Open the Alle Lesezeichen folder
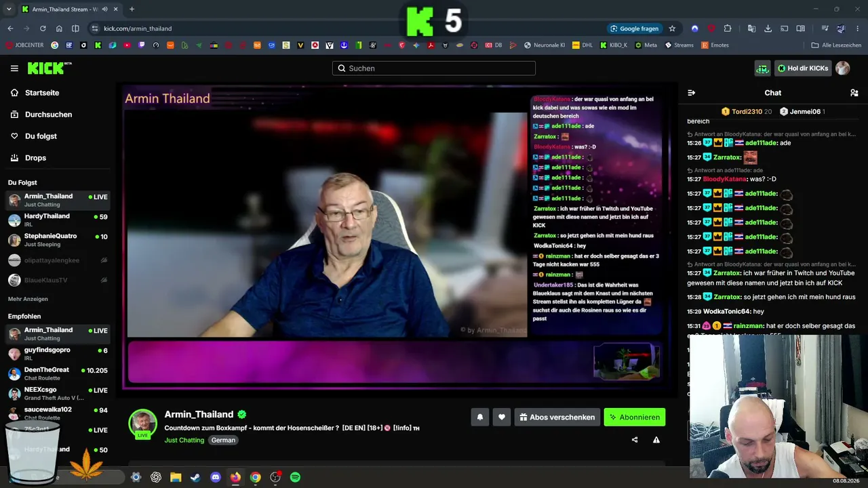Image resolution: width=868 pixels, height=488 pixels. click(836, 45)
